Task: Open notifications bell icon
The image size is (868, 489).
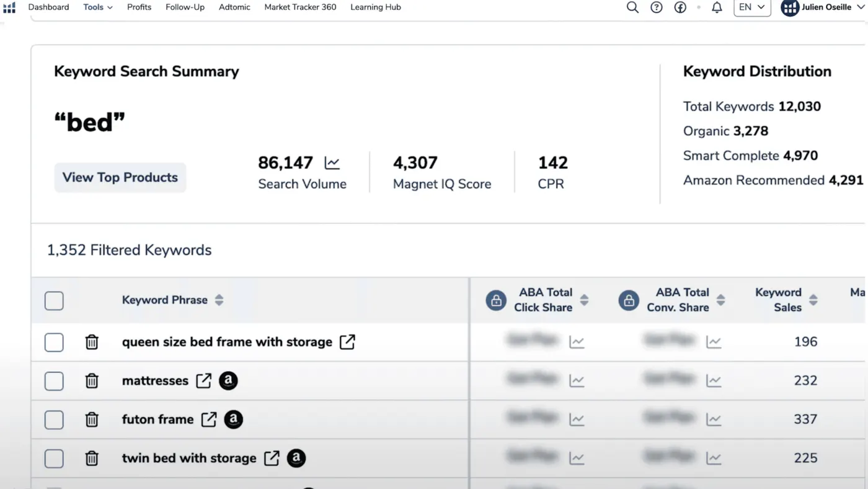Action: click(x=717, y=7)
